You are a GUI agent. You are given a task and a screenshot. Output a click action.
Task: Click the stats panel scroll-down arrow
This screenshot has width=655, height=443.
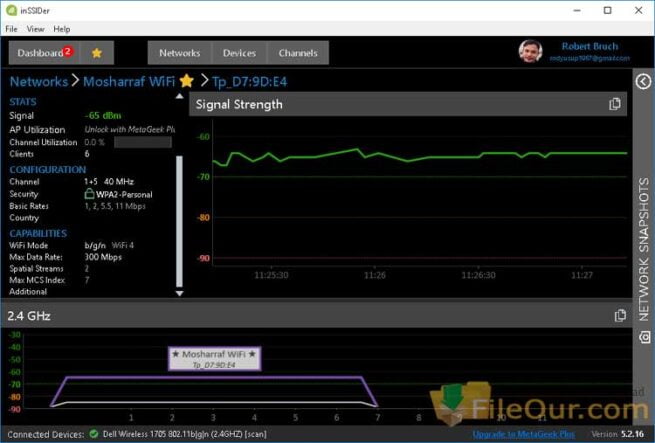[179, 293]
